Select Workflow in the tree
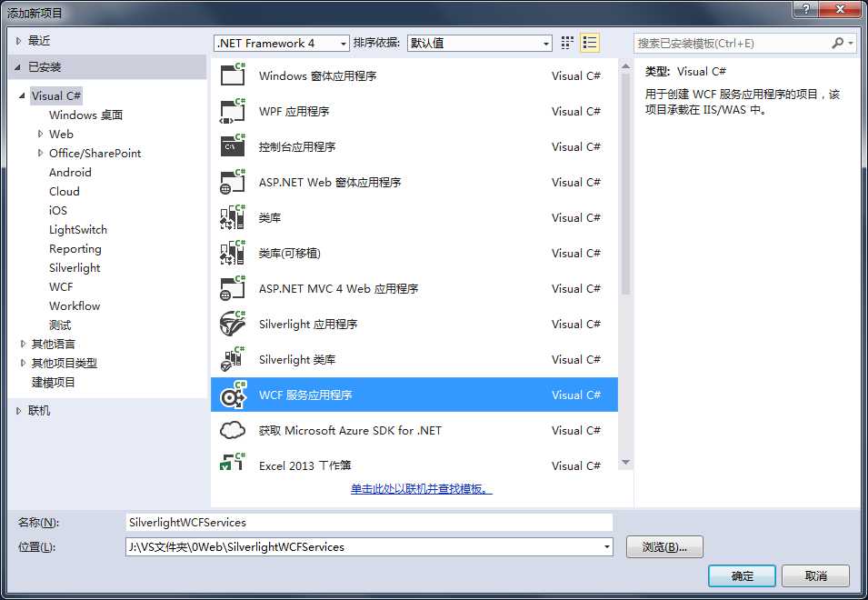This screenshot has height=600, width=868. [75, 306]
